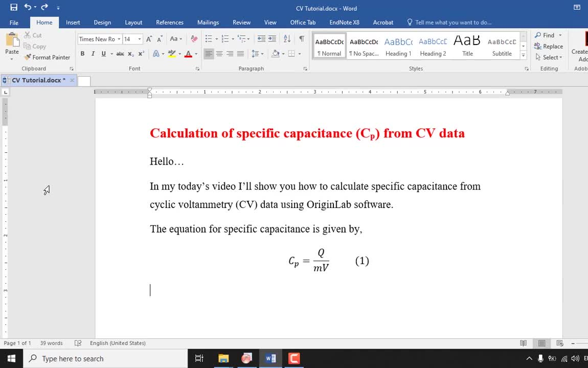Apply subscript formatting
Image resolution: width=588 pixels, height=368 pixels.
point(130,54)
